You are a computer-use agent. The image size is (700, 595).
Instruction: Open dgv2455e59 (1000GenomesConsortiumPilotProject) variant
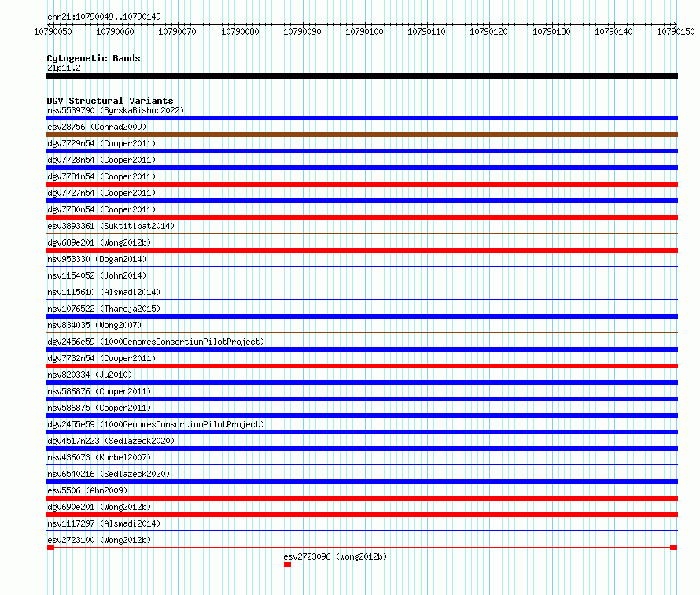pyautogui.click(x=156, y=424)
